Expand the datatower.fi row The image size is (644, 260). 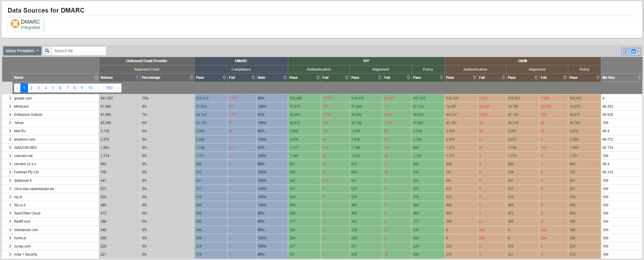point(10,181)
